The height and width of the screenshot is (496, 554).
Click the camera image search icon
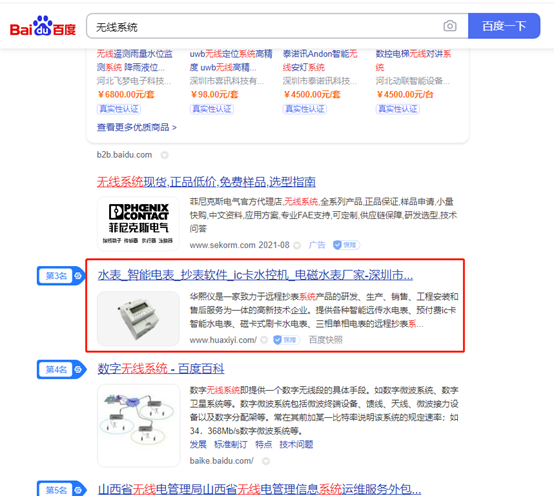pyautogui.click(x=450, y=26)
